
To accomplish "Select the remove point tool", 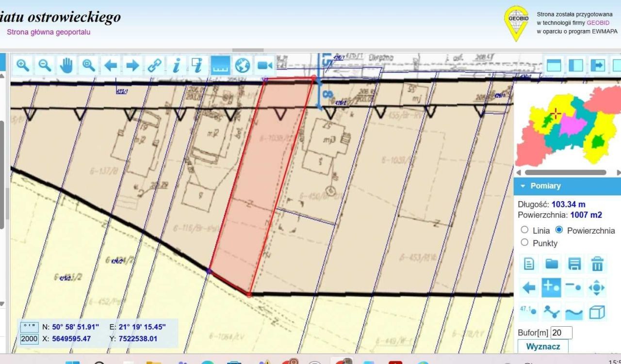I will tap(574, 287).
